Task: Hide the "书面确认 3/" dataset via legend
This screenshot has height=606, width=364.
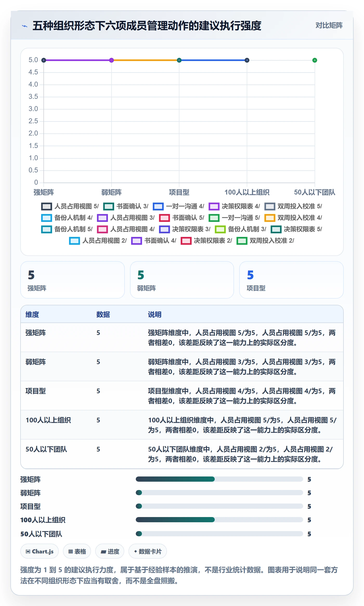Action: [x=126, y=207]
